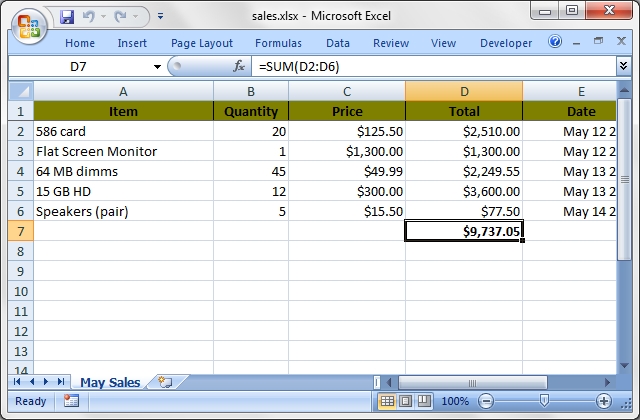This screenshot has height=420, width=640.
Task: Jump to first sheet tab arrow
Action: (17, 382)
